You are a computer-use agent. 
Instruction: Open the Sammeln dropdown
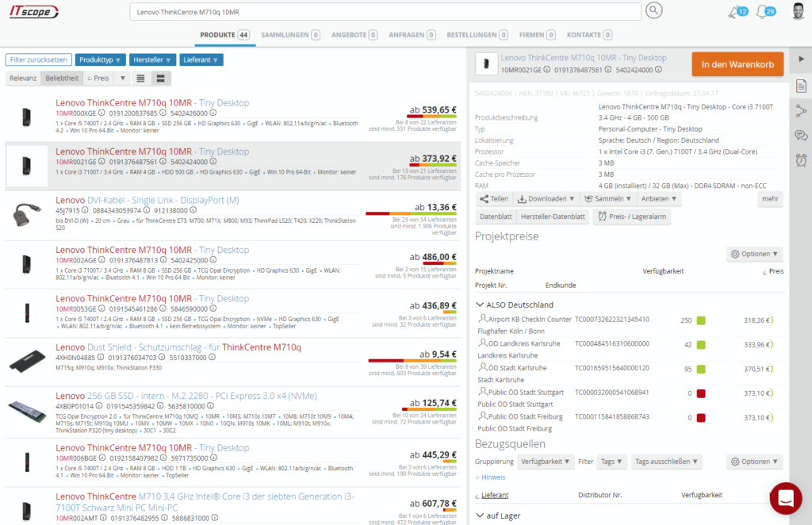[607, 199]
